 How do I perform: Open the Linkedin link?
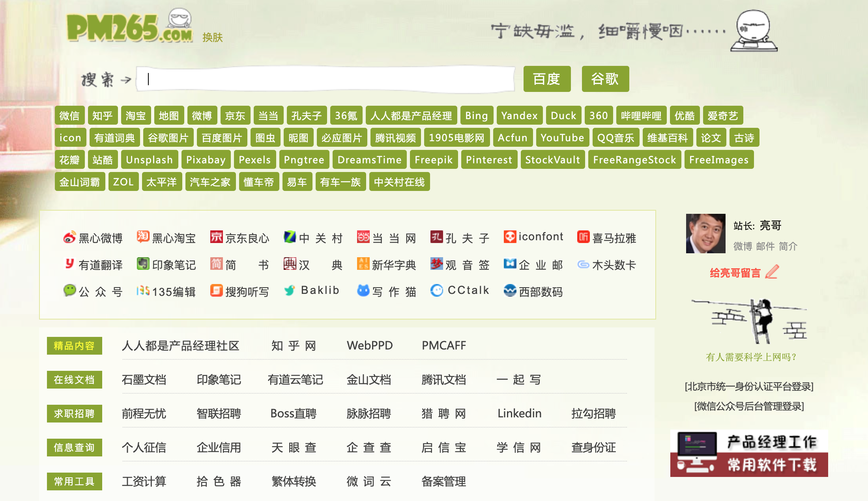[x=519, y=413]
